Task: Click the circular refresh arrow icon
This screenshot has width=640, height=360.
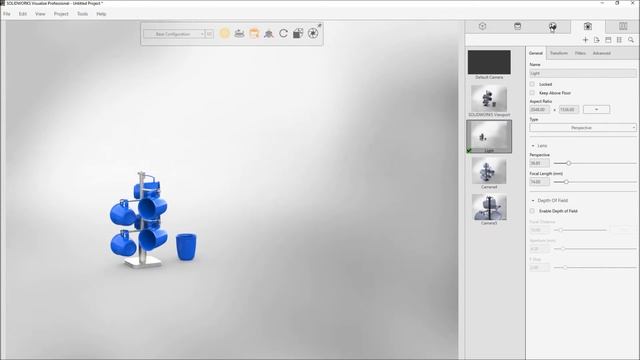Action: tap(283, 33)
